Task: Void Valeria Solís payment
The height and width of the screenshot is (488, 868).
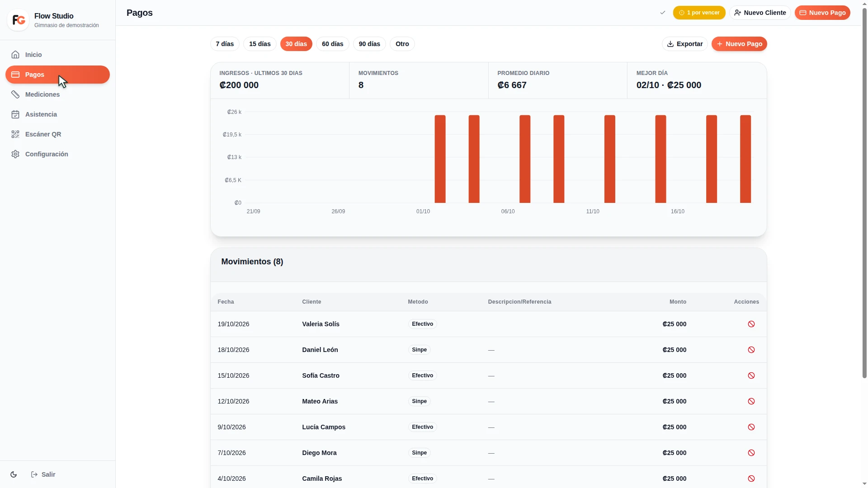Action: [x=751, y=324]
